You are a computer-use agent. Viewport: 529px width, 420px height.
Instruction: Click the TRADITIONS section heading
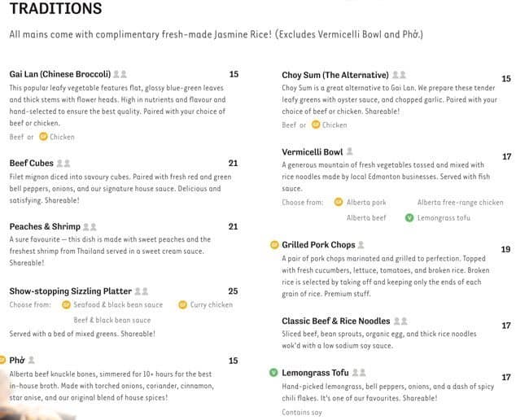click(x=55, y=10)
